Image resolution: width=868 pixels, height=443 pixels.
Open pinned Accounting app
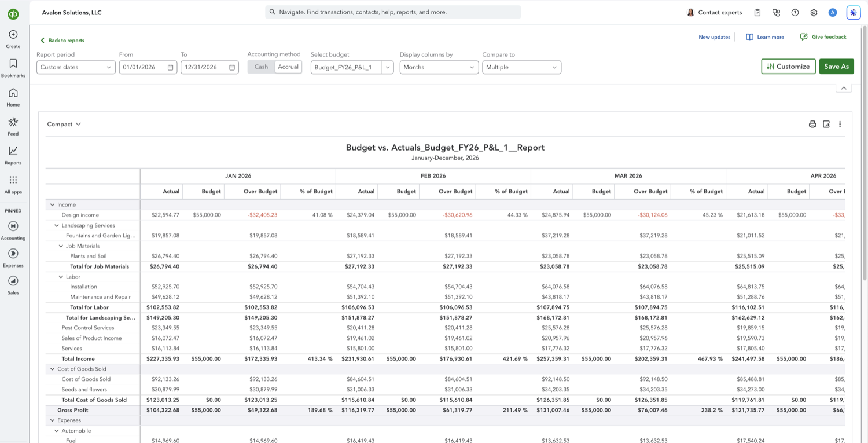pos(13,230)
